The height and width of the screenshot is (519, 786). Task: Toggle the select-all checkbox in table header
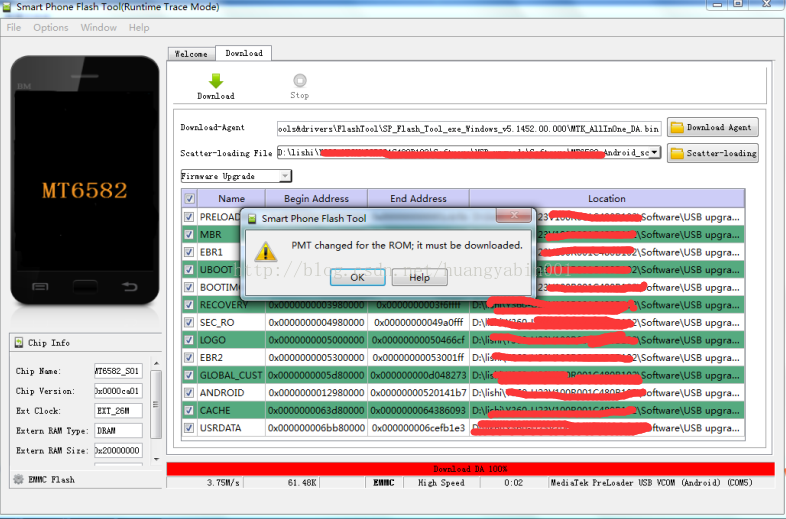189,199
